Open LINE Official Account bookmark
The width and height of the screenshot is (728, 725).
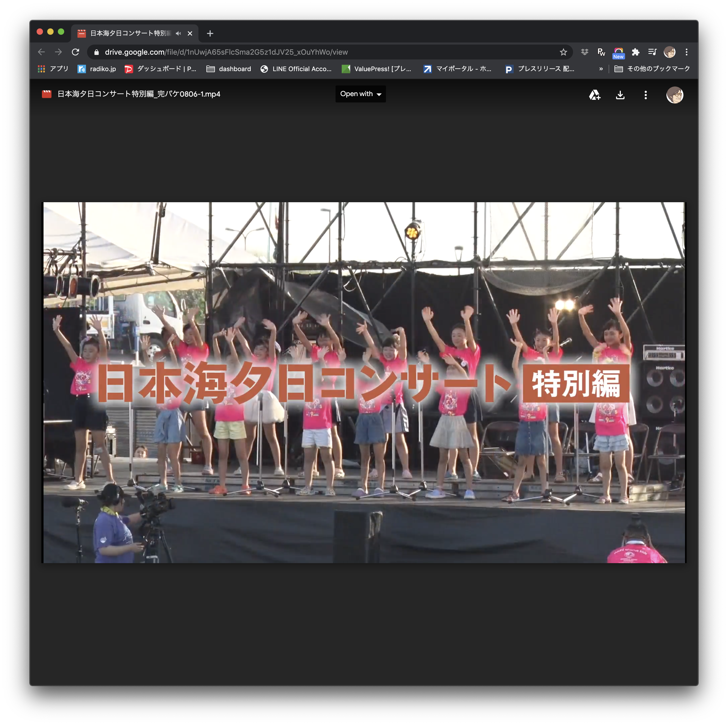(x=296, y=69)
